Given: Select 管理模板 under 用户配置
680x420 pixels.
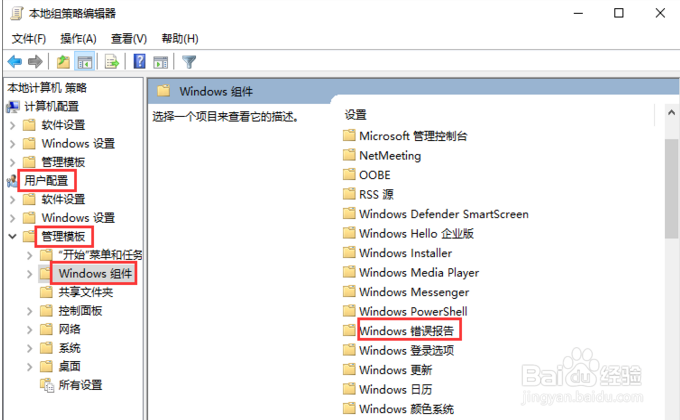Looking at the screenshot, I should [x=63, y=236].
